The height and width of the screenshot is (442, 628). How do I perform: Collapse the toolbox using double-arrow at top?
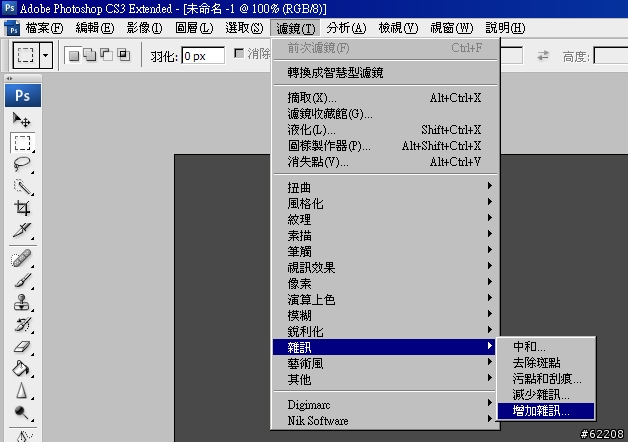coord(10,78)
